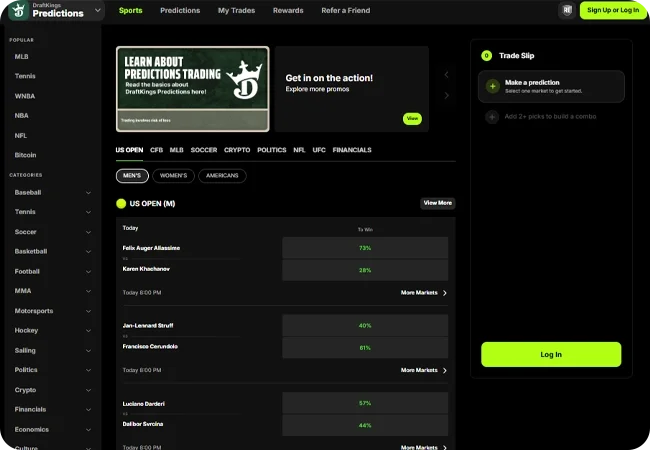Pick Francisco Cerundolo at 61%
Image resolution: width=650 pixels, height=450 pixels.
[365, 348]
